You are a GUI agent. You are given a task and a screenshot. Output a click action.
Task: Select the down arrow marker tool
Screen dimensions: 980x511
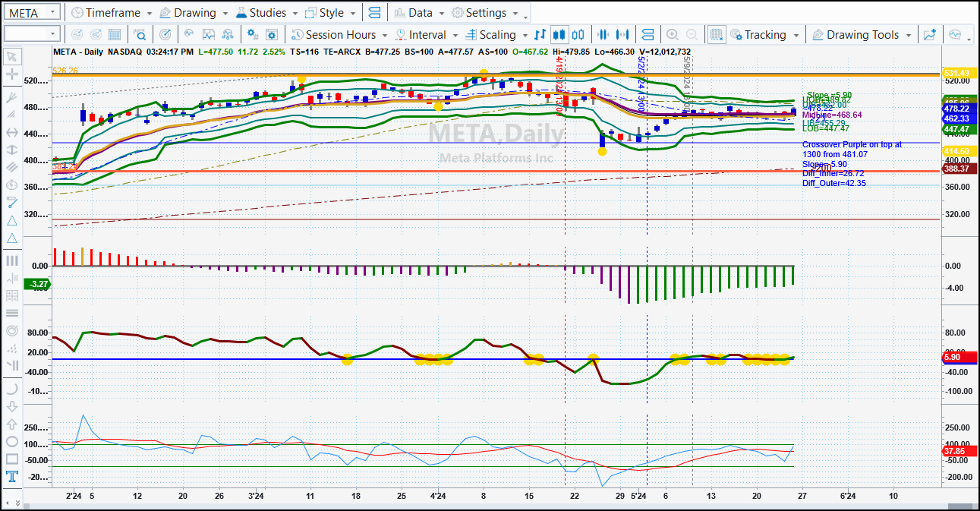coord(12,406)
